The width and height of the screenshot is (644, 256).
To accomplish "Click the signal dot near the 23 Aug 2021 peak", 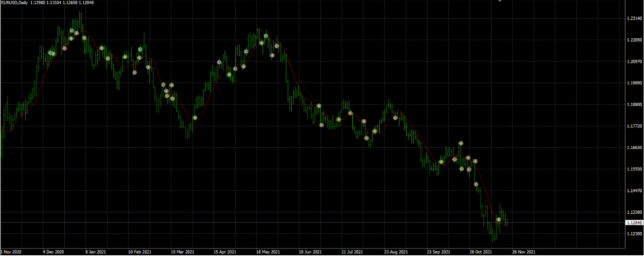I will pyautogui.click(x=396, y=118).
